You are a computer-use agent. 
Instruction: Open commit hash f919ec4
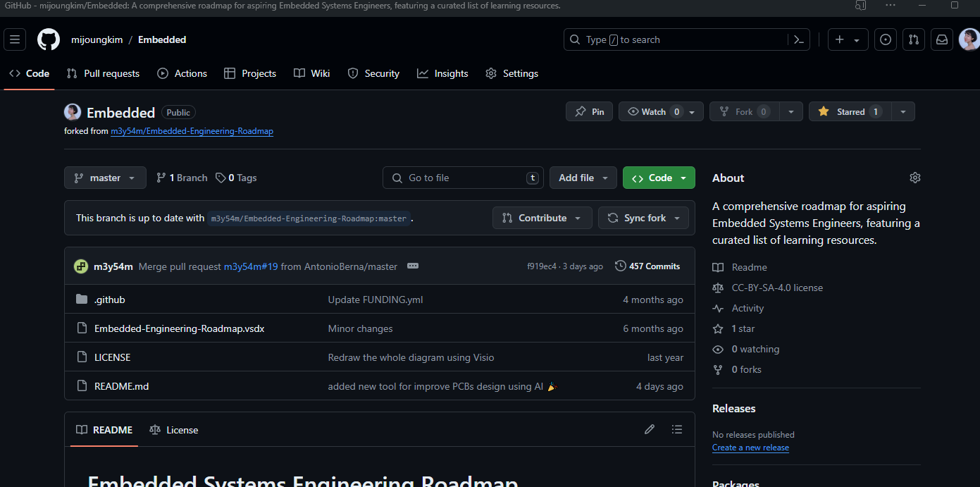542,266
